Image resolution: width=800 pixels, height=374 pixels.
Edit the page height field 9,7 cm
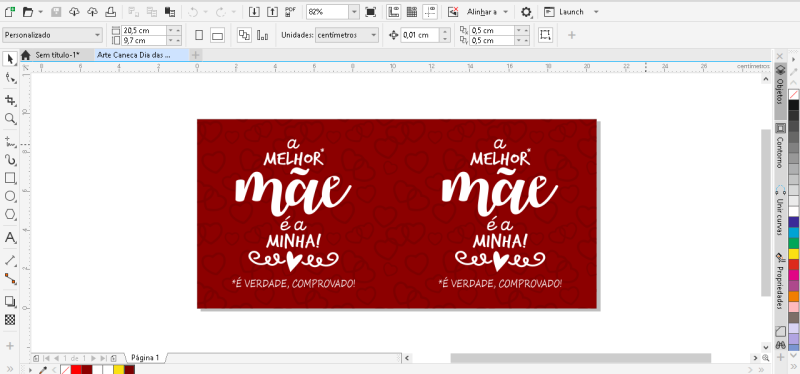click(x=144, y=40)
